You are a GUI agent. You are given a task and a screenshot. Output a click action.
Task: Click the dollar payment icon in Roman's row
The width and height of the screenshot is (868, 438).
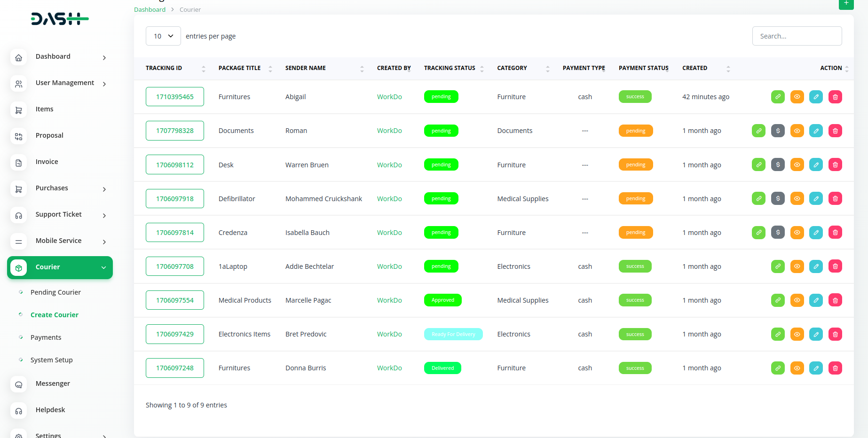(778, 131)
